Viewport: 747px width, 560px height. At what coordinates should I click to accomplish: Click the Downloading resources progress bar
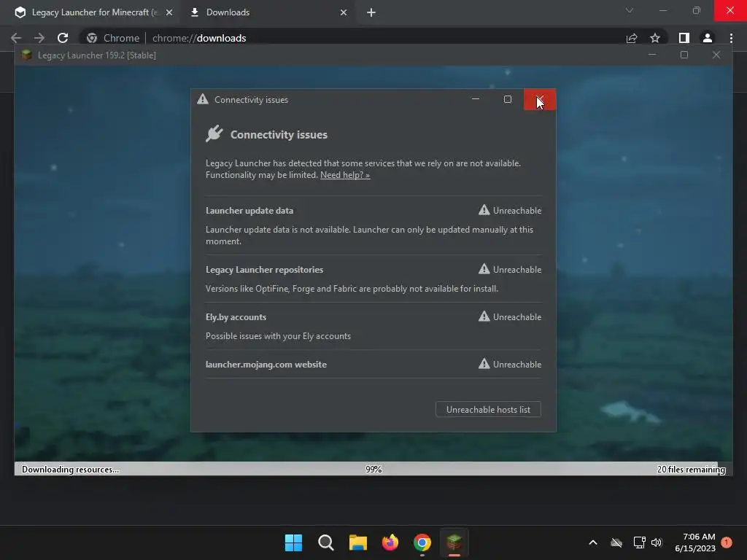(373, 469)
